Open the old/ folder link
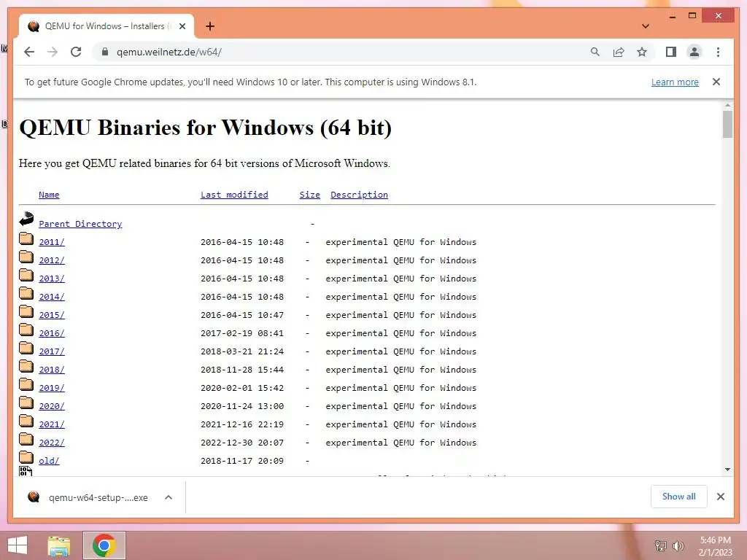The height and width of the screenshot is (560, 747). tap(49, 461)
